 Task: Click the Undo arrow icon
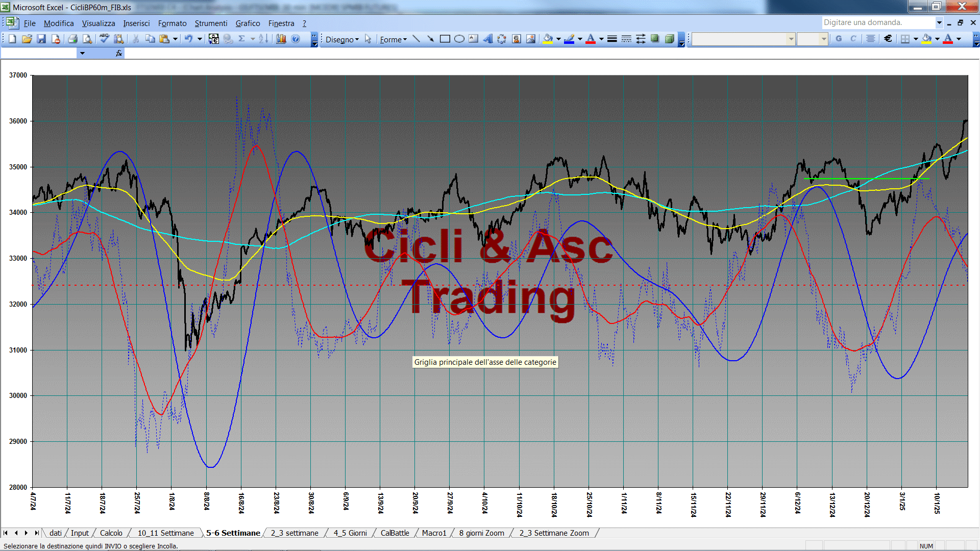pyautogui.click(x=189, y=39)
